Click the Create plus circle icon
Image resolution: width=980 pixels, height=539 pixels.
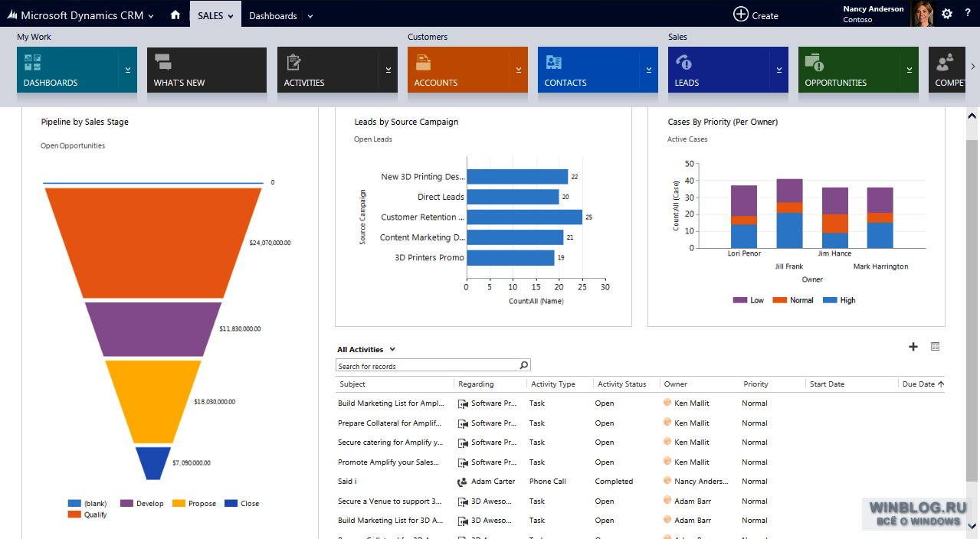click(740, 14)
